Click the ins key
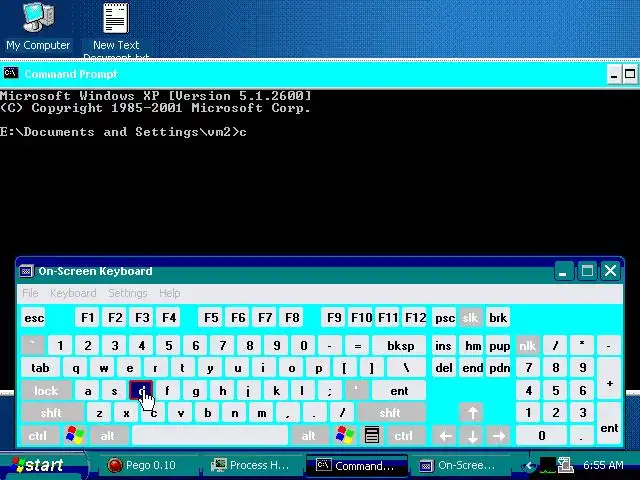This screenshot has width=640, height=480. coord(443,346)
